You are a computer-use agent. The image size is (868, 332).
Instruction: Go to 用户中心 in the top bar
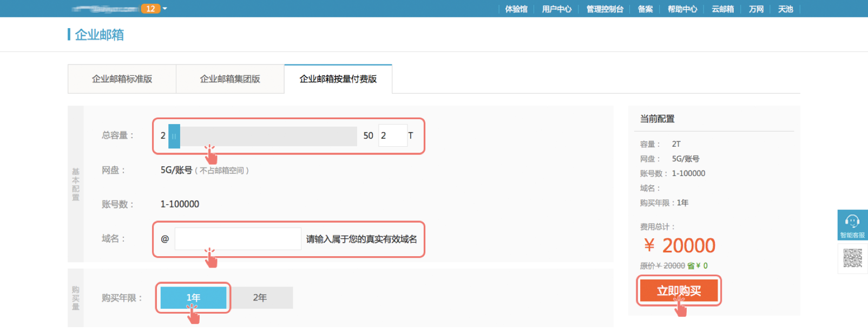(557, 9)
